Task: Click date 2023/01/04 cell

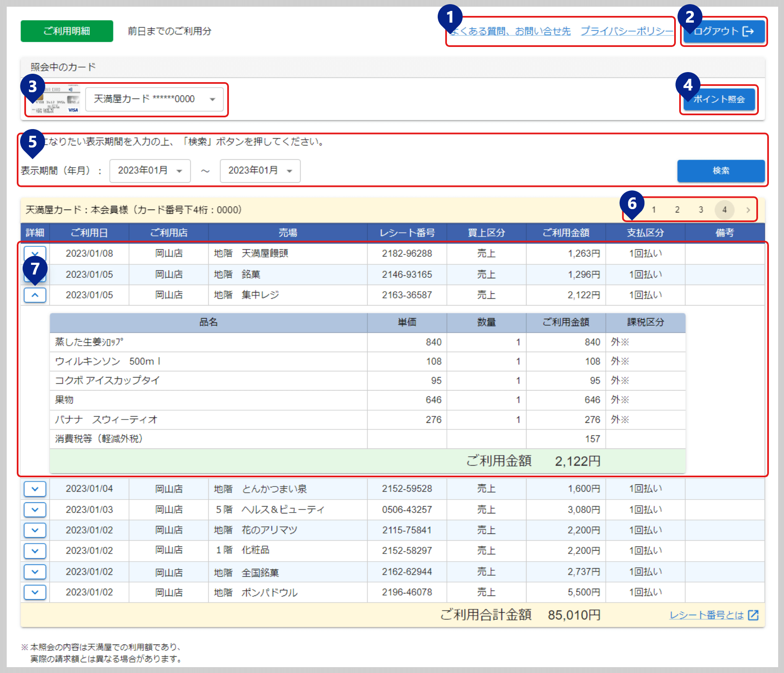Action: point(89,489)
